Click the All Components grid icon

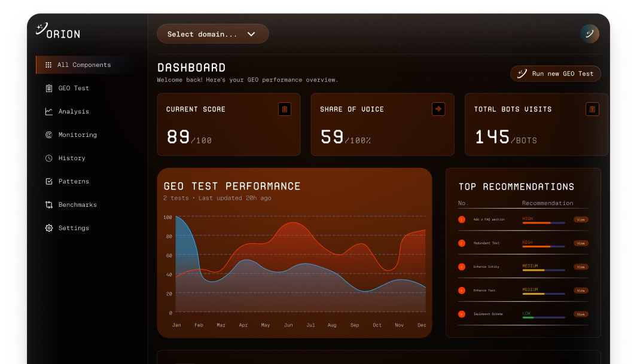click(48, 65)
